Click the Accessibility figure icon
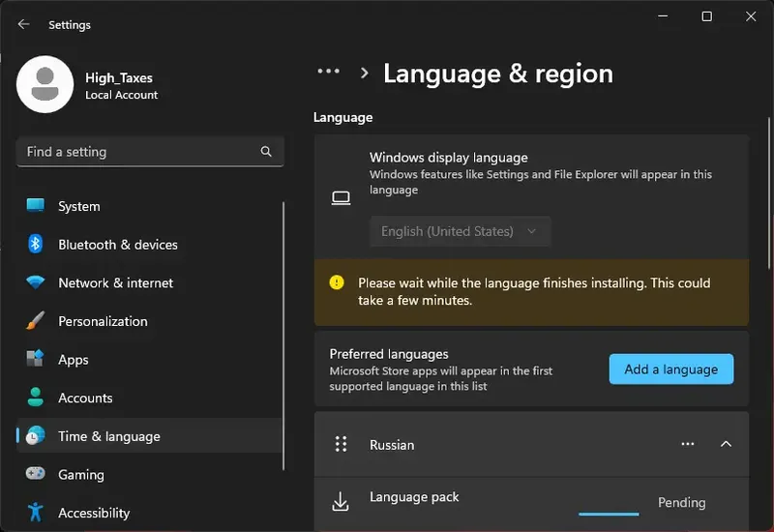Screen dimensions: 774x532 pyautogui.click(x=35, y=513)
